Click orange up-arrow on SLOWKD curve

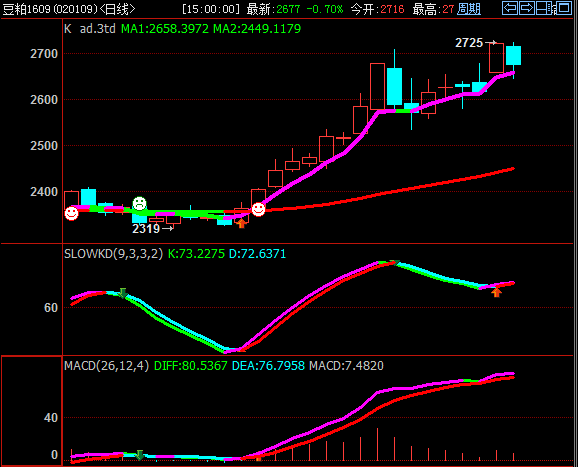click(497, 292)
